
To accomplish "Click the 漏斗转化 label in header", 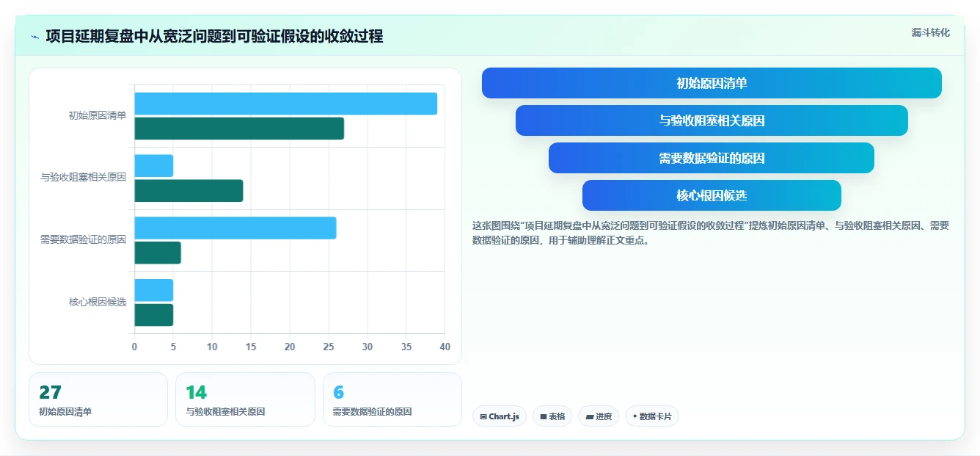I will (930, 32).
